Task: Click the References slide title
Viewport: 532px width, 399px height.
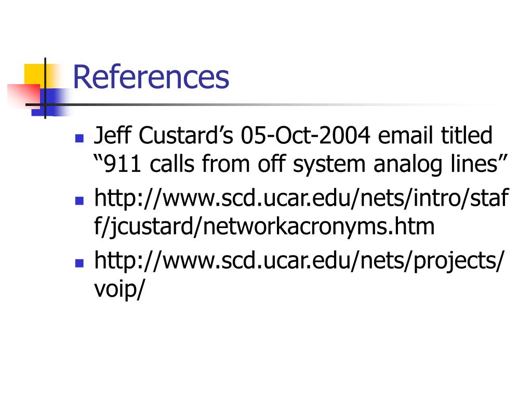Action: click(151, 77)
